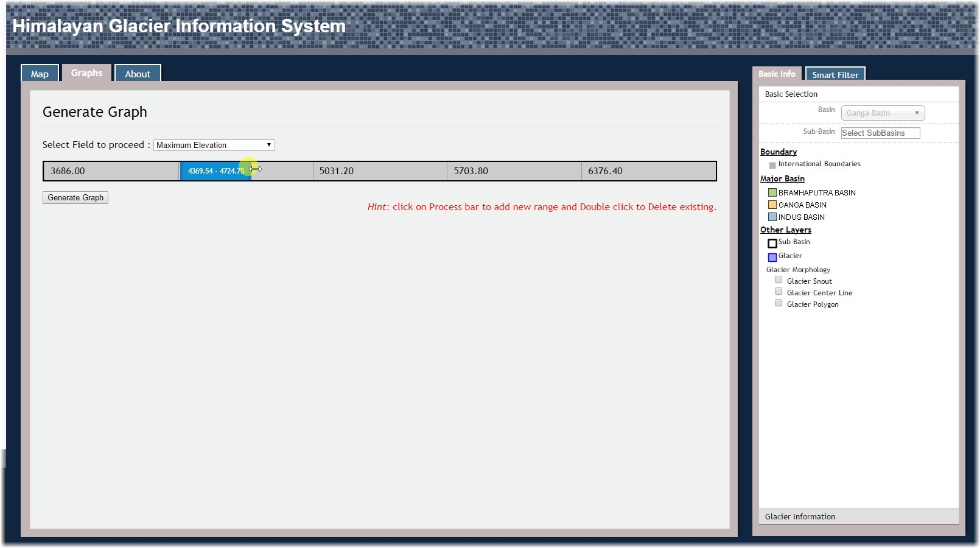The height and width of the screenshot is (548, 980).
Task: Click the BRAMHAPUTRA BASIN label
Action: coord(817,192)
